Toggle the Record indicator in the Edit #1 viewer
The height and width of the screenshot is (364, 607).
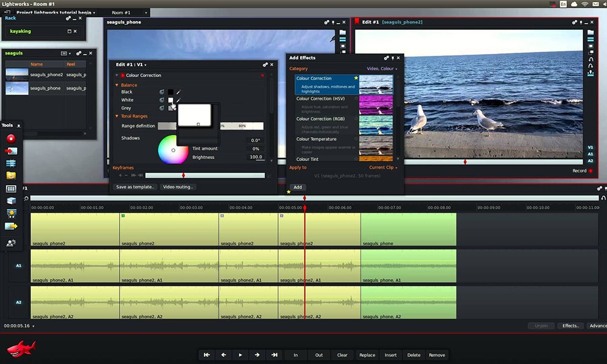[591, 171]
